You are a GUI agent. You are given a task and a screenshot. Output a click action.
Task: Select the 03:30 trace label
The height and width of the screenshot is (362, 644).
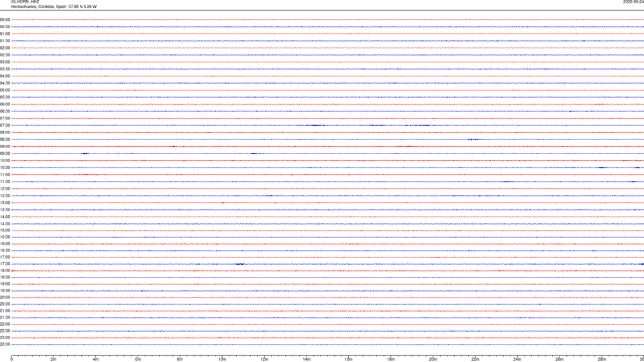[5, 69]
